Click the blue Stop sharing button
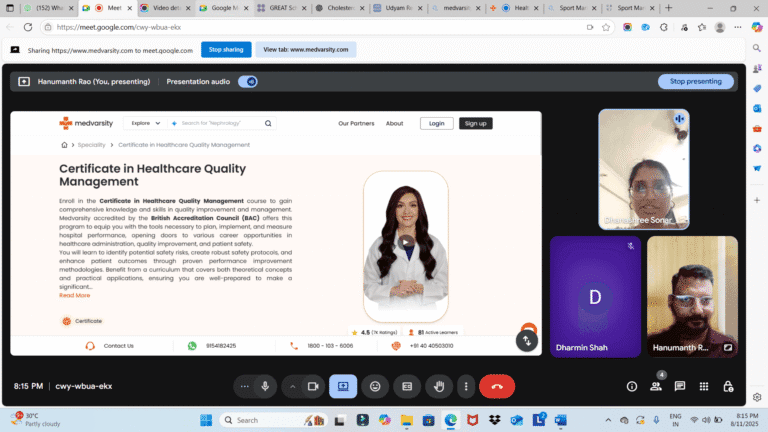The height and width of the screenshot is (432, 768). (225, 49)
